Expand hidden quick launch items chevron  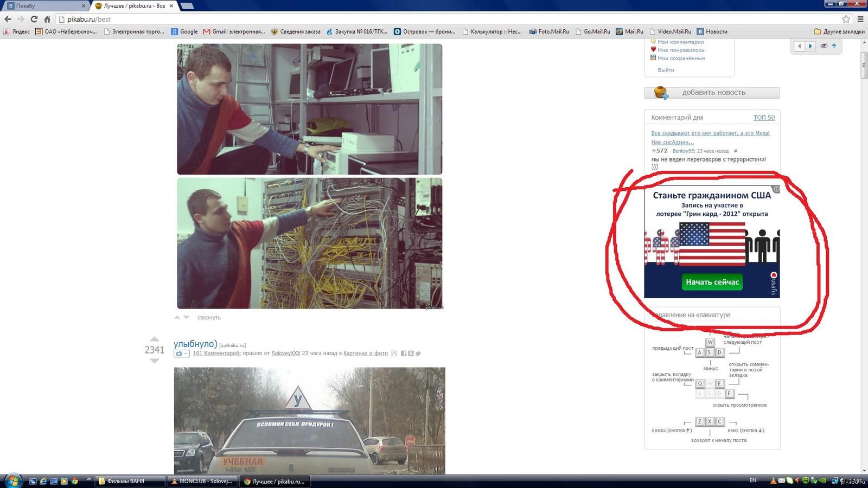pyautogui.click(x=88, y=479)
